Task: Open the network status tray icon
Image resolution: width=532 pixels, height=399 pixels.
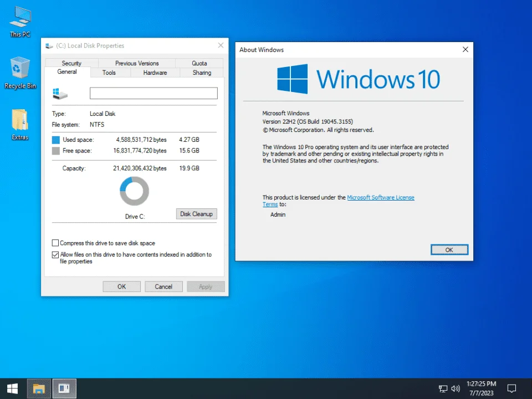Action: pyautogui.click(x=443, y=388)
